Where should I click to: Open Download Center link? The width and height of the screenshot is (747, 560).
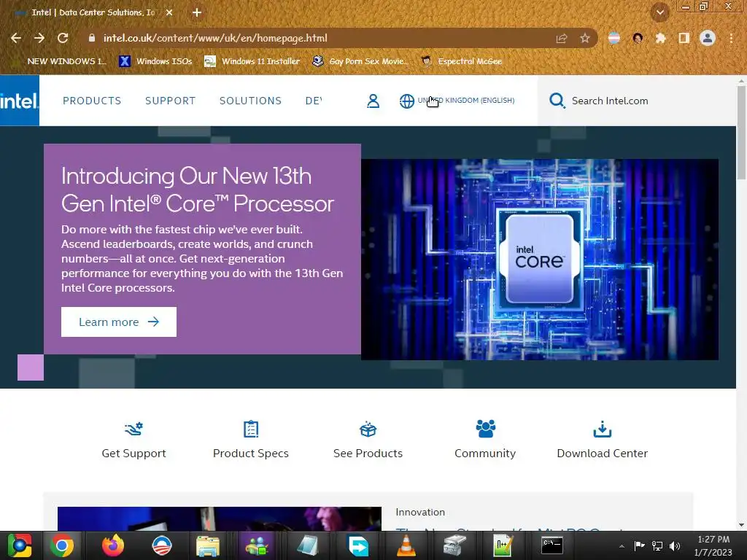click(x=602, y=454)
